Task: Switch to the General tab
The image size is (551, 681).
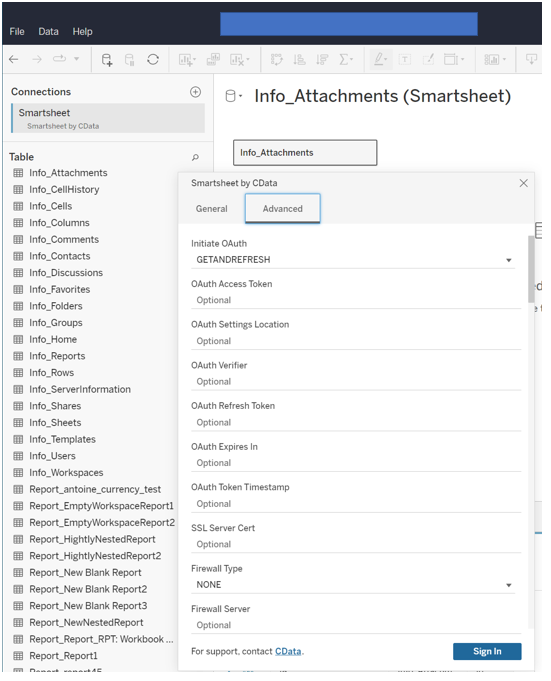Action: [211, 209]
